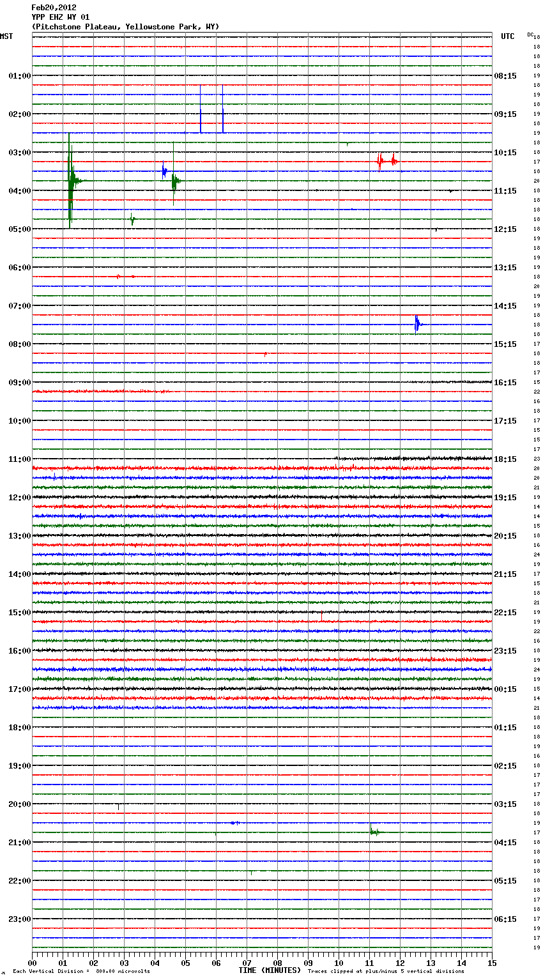The height and width of the screenshot is (980, 543).
Task: Click the blue seismic burst on the 07:30 MST trace
Action: click(x=418, y=325)
